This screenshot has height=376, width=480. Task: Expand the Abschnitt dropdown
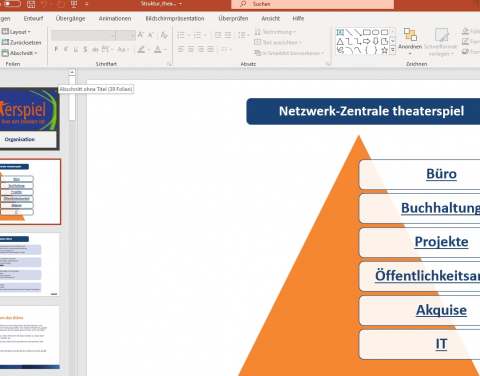(20, 53)
